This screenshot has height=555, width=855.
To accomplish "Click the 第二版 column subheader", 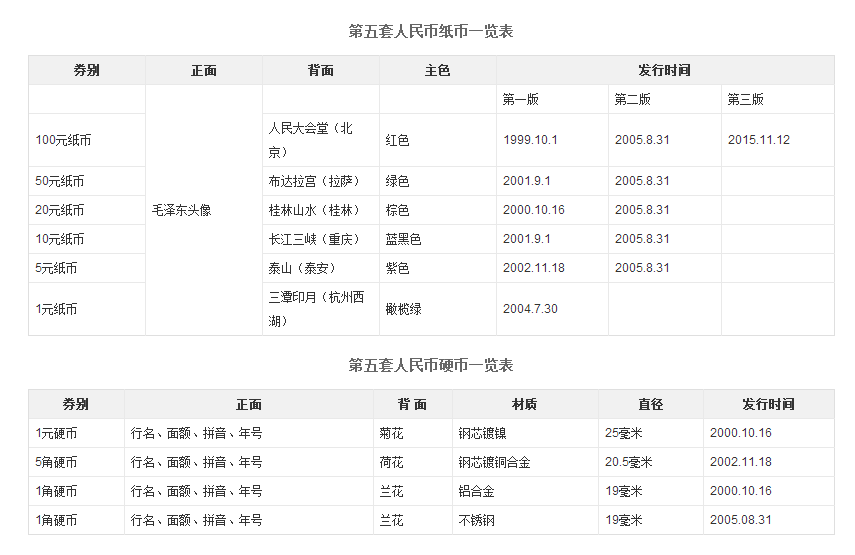I will click(x=633, y=99).
